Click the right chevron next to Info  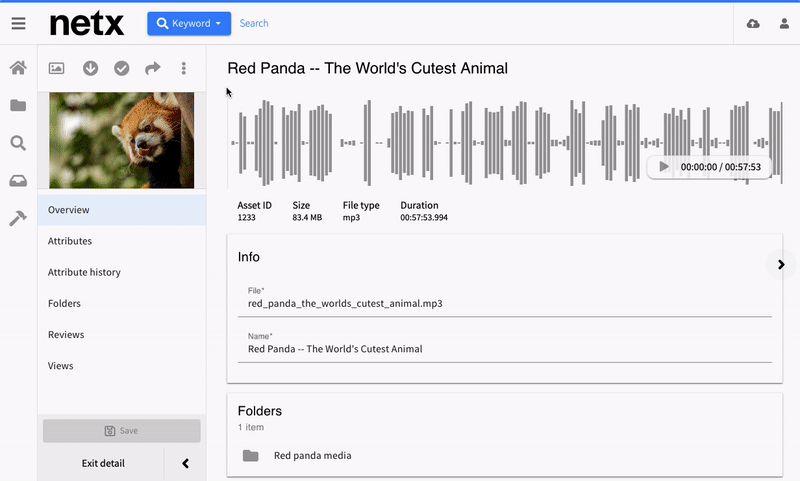pos(781,264)
